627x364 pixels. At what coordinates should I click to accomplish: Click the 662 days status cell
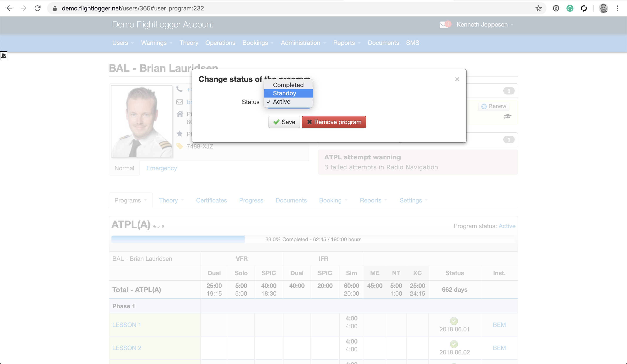pos(454,290)
